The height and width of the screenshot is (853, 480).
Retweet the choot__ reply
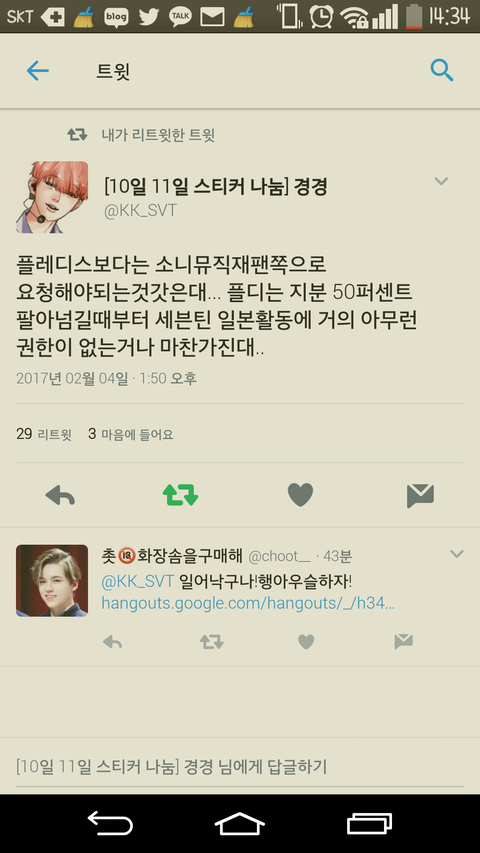point(211,642)
